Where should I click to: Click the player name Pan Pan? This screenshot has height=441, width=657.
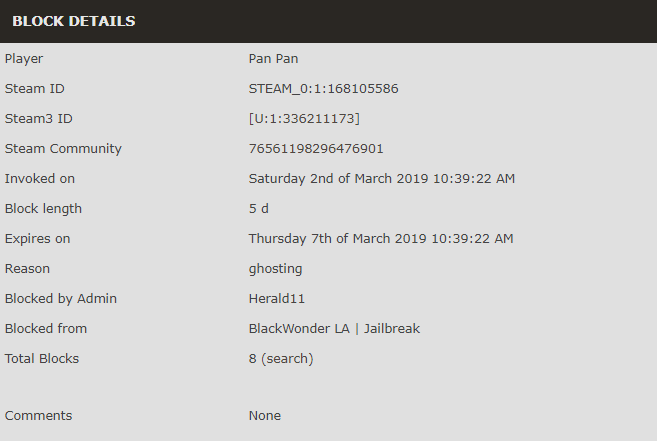coord(273,59)
